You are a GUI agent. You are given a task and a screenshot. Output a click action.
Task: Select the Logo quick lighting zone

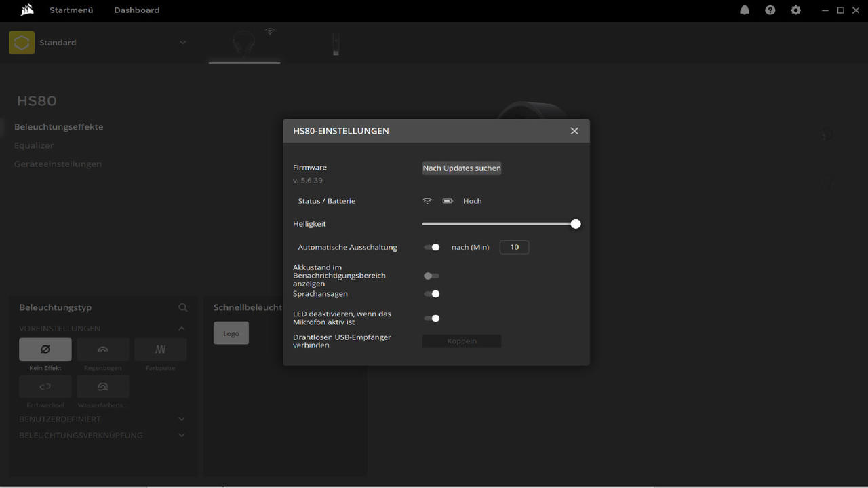[231, 333]
